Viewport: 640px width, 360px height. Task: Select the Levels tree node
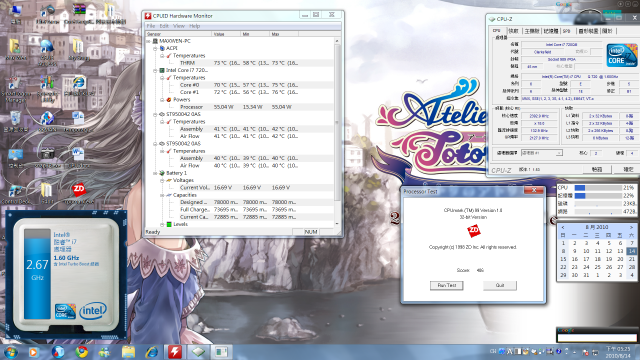pyautogui.click(x=180, y=224)
